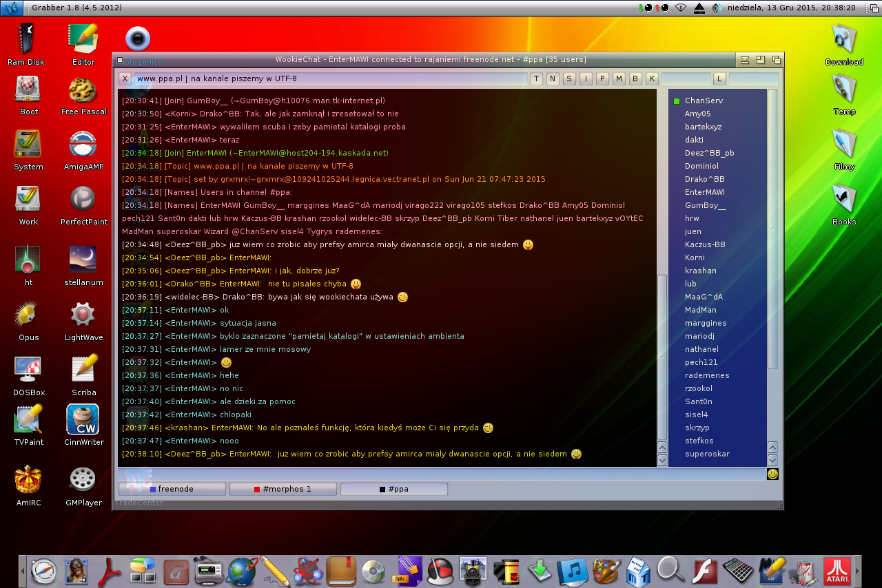Open the magnifying glass dock icon
882x588 pixels.
[x=670, y=571]
